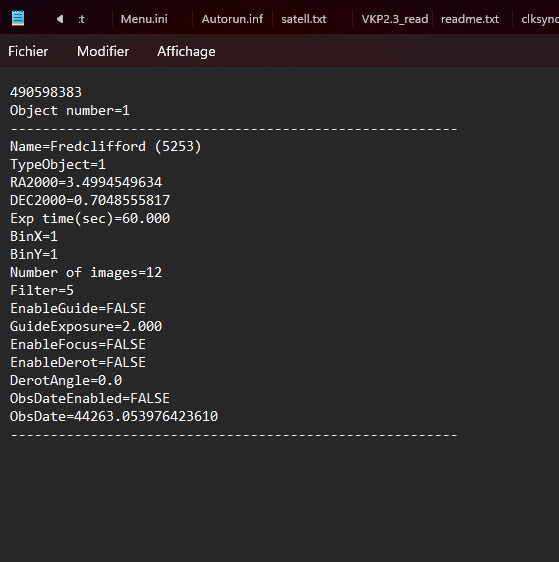Open the Autorun.inf tab
The width and height of the screenshot is (559, 562).
[x=232, y=19]
